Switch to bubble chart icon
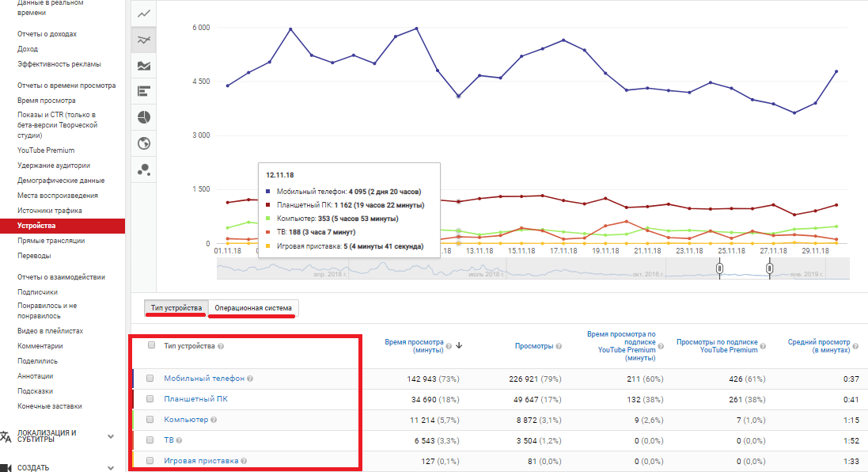868x472 pixels. 144,169
